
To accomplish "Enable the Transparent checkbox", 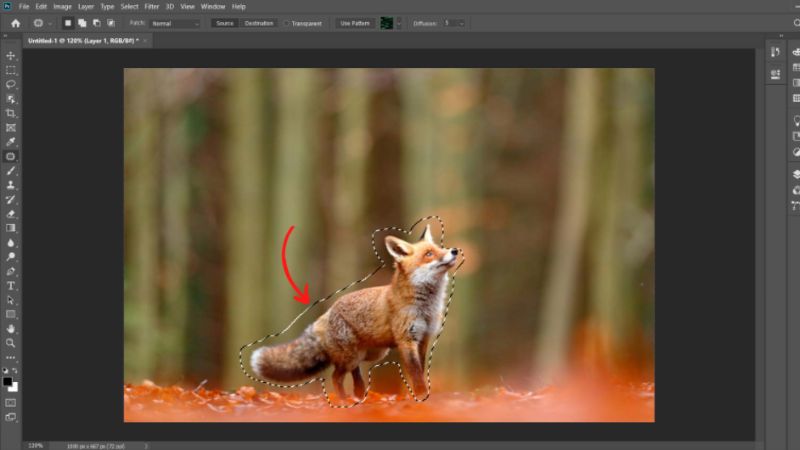I will [286, 23].
